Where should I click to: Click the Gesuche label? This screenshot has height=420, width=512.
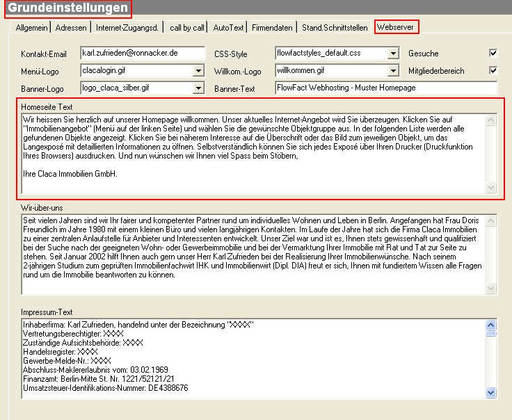[423, 54]
